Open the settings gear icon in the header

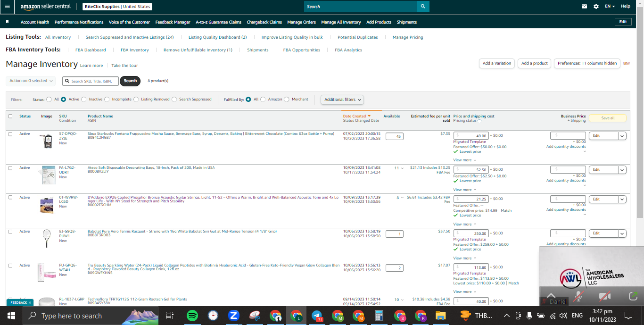(596, 7)
